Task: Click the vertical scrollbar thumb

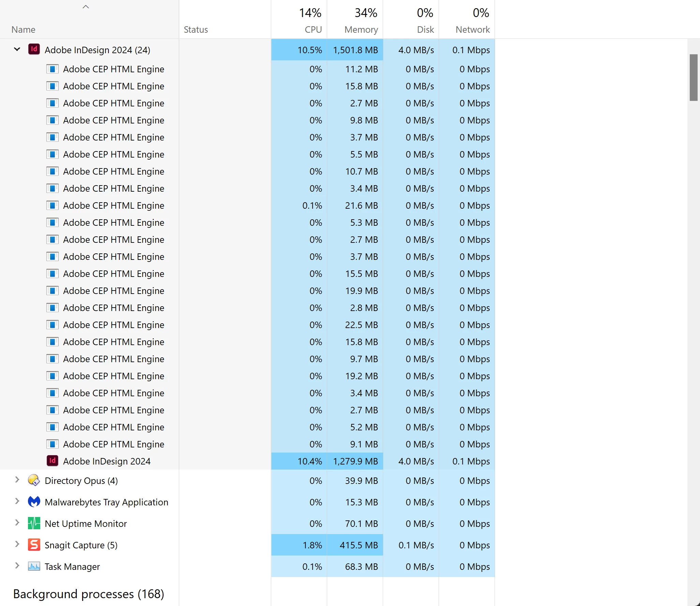Action: click(x=693, y=77)
